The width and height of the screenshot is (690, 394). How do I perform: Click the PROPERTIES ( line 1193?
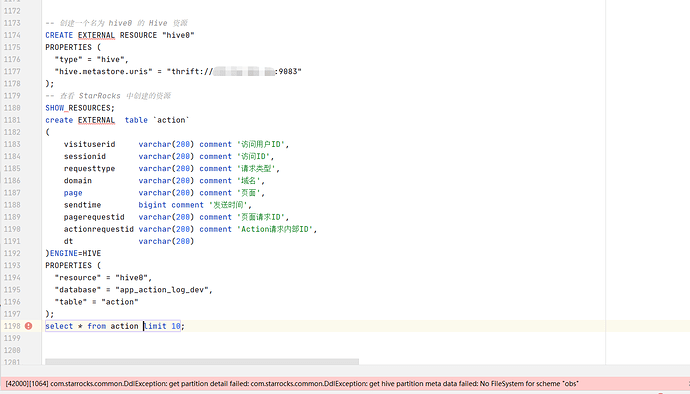click(73, 265)
